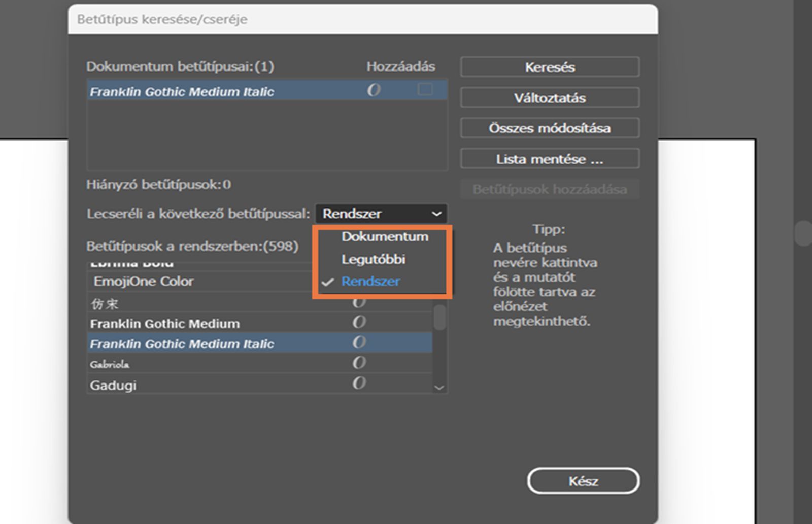Viewport: 812px width, 524px height.
Task: Click the OpenType icon next to Gabriola
Action: (x=359, y=363)
